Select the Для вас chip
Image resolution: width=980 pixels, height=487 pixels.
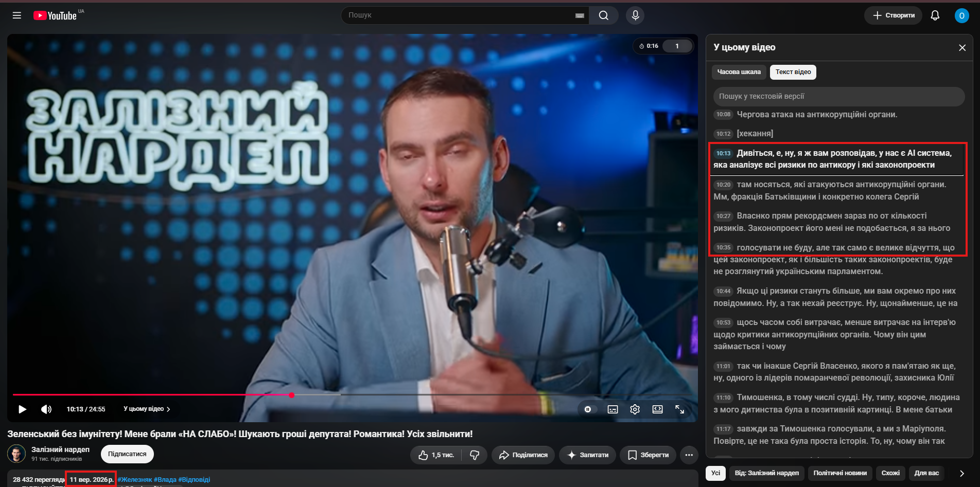coord(926,473)
